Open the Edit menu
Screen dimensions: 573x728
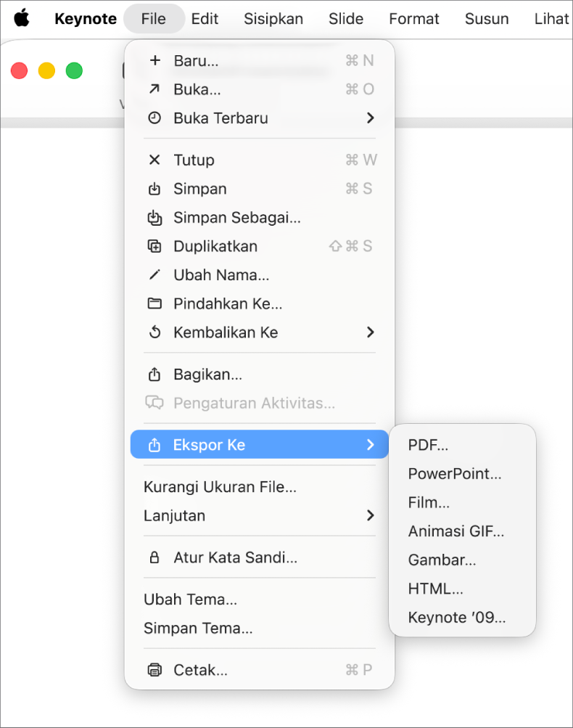click(x=205, y=19)
